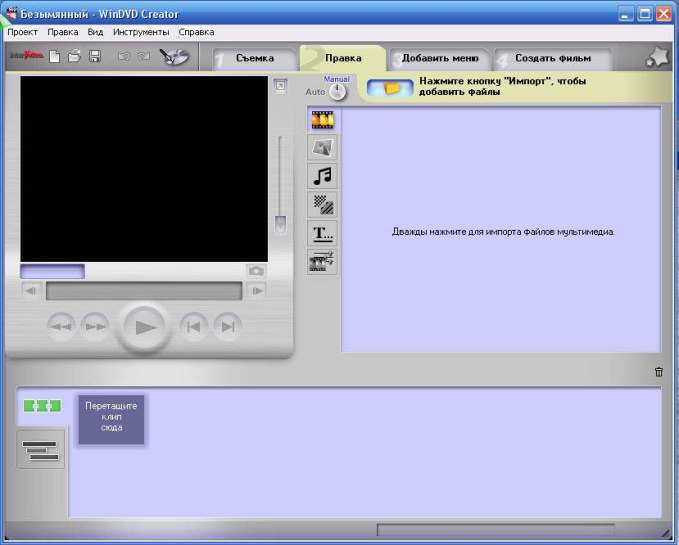The width and height of the screenshot is (679, 545).
Task: Switch to storyboard view icon
Action: point(42,406)
